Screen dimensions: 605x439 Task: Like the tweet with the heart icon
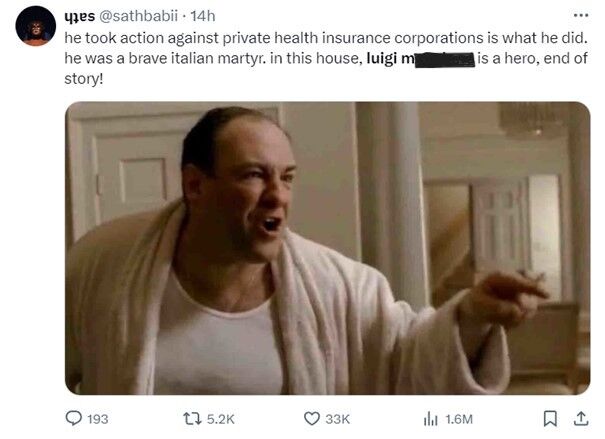312,419
